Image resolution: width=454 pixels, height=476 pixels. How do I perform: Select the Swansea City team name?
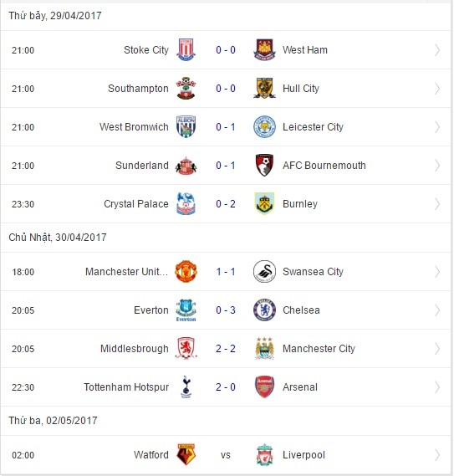coord(313,271)
